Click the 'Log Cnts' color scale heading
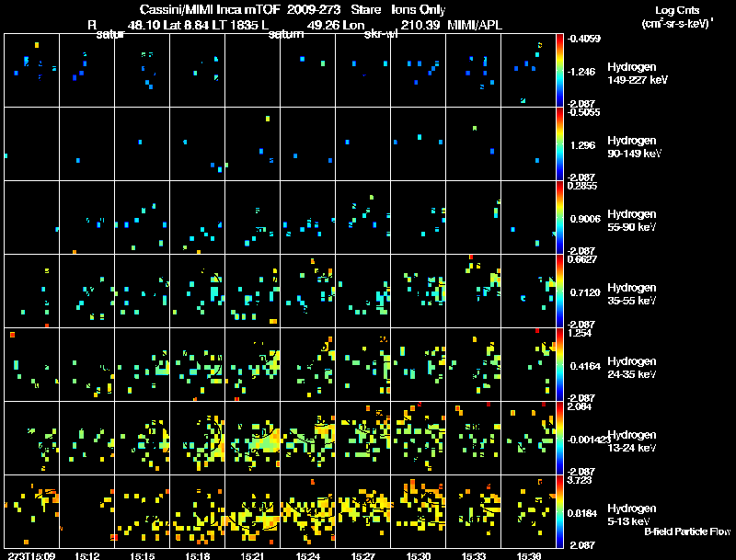The width and height of the screenshot is (736, 560). pos(677,10)
